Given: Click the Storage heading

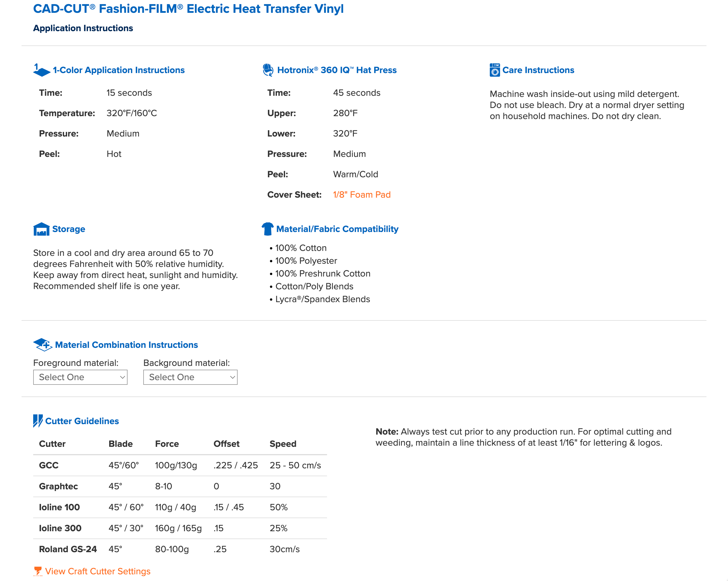Looking at the screenshot, I should [x=68, y=229].
